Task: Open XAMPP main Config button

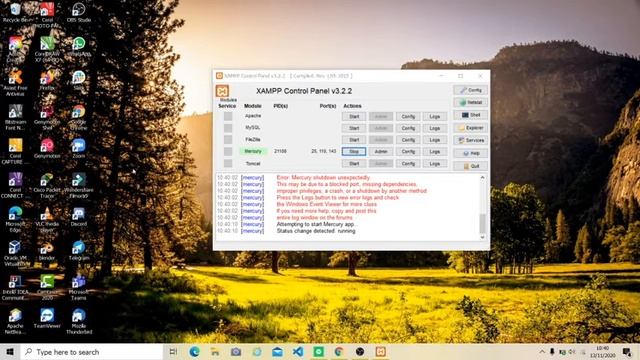Action: point(470,90)
